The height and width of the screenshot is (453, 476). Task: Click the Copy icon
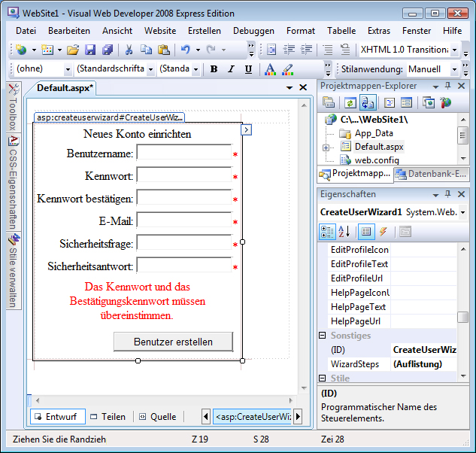tap(146, 50)
